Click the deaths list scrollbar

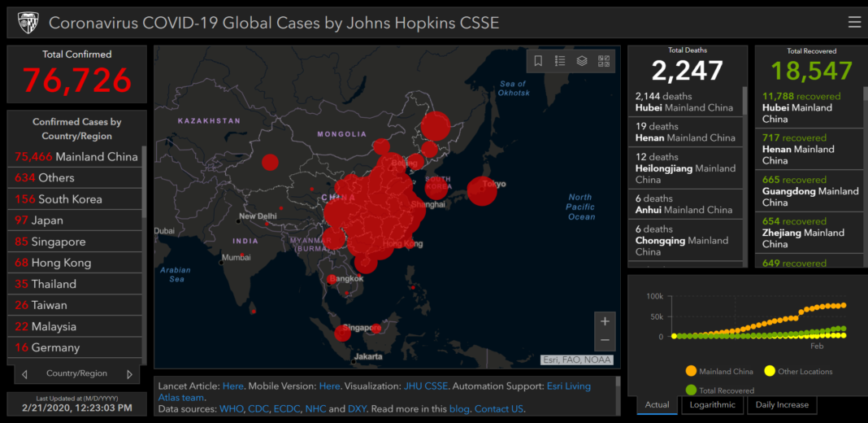[x=744, y=100]
